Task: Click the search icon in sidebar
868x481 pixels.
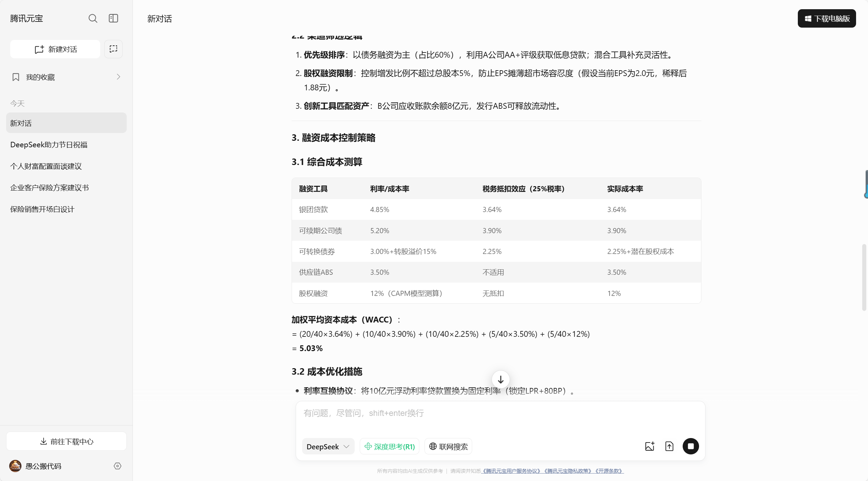Action: click(x=93, y=18)
